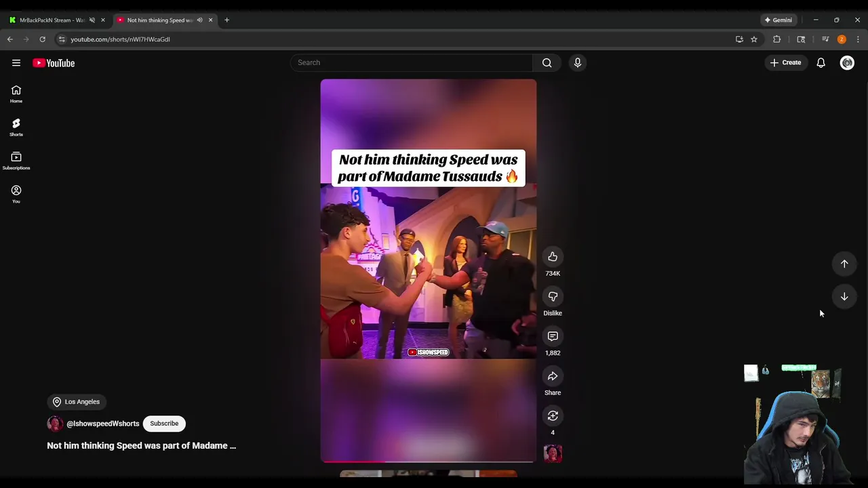Mute the YouTube Shorts tab audio
This screenshot has width=868, height=488.
pos(199,20)
